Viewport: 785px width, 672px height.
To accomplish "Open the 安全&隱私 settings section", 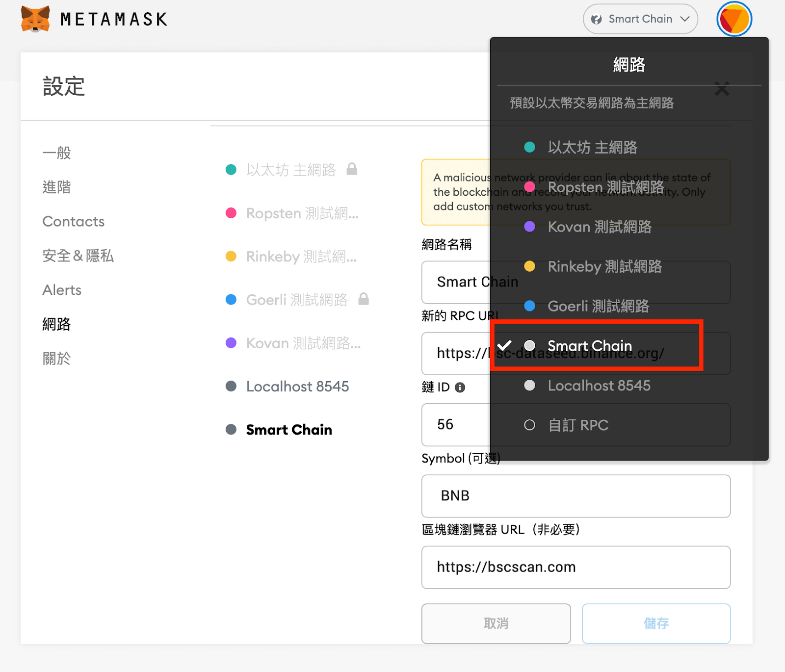I will click(78, 256).
